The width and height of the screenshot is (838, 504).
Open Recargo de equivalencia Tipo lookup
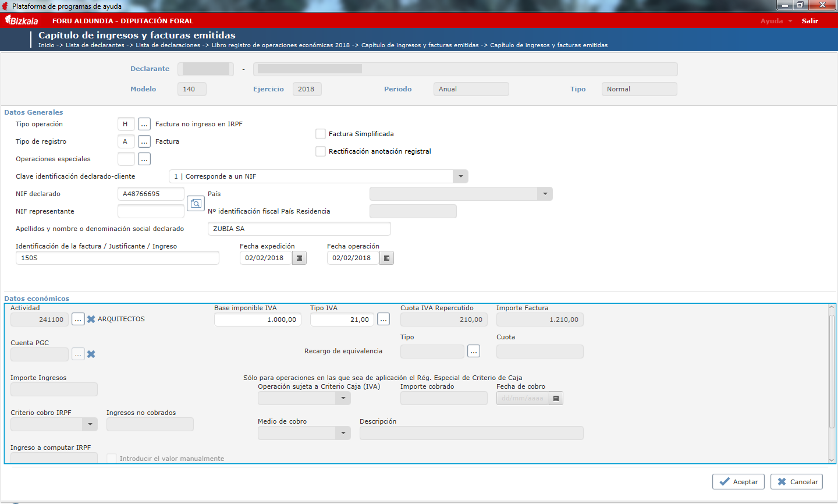(474, 351)
